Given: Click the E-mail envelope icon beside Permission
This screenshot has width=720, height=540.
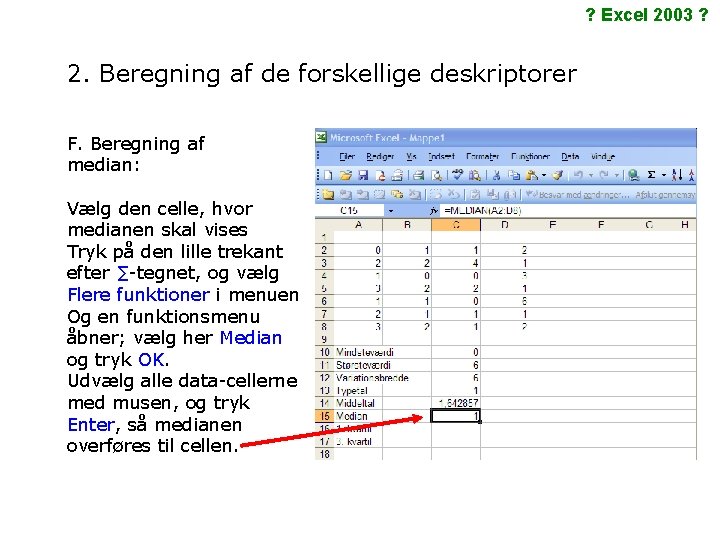Looking at the screenshot, I should 397,175.
